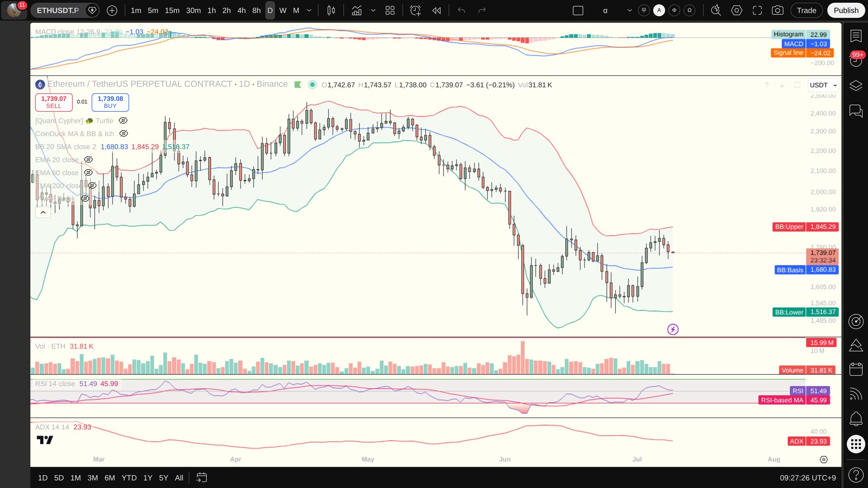
Task: Open the calendar icon in right sidebar
Action: pos(856,369)
